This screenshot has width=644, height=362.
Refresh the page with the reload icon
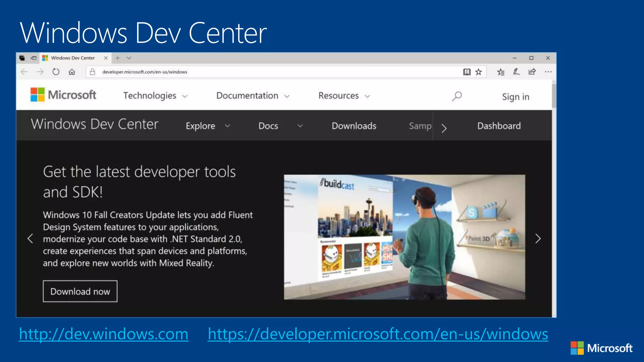[x=56, y=72]
